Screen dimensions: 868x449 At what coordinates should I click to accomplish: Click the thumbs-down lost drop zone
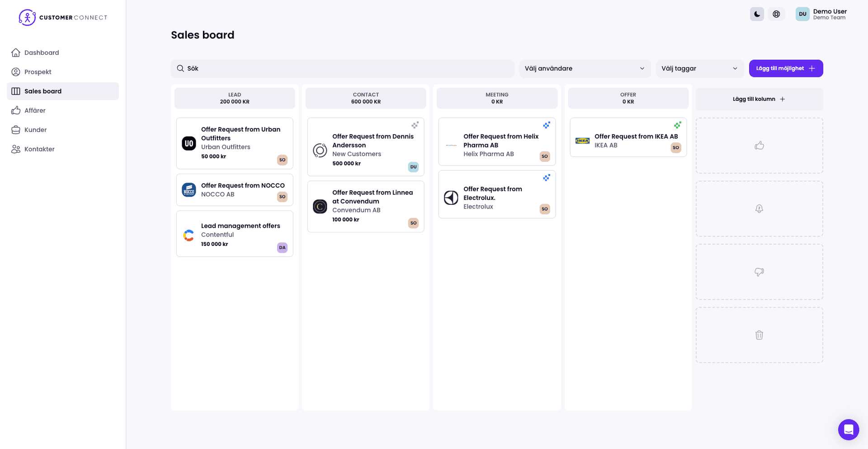click(x=759, y=272)
